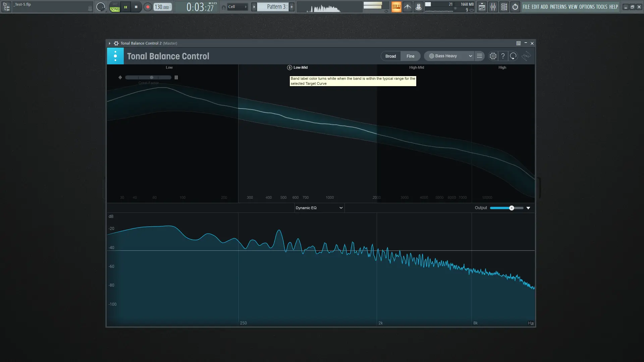Image resolution: width=644 pixels, height=362 pixels.
Task: Solo the Low-Mid band
Action: tap(289, 67)
